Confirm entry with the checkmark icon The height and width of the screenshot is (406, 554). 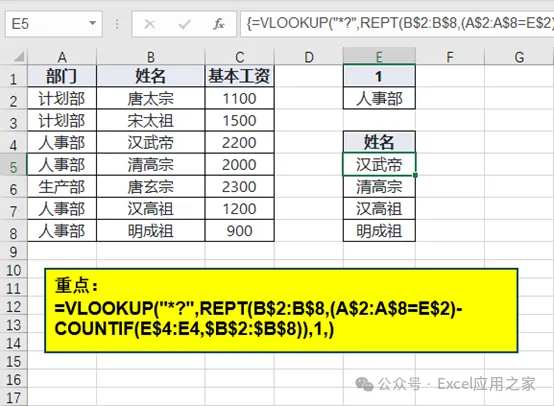point(184,24)
